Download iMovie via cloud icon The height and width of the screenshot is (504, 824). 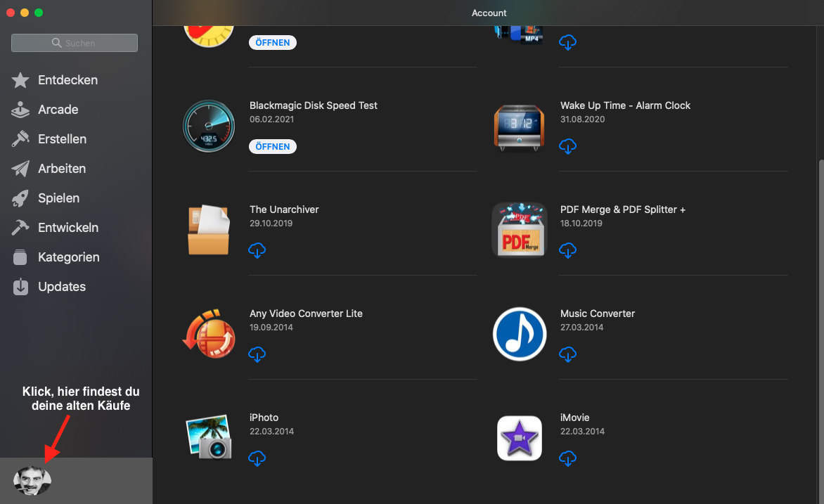point(567,458)
